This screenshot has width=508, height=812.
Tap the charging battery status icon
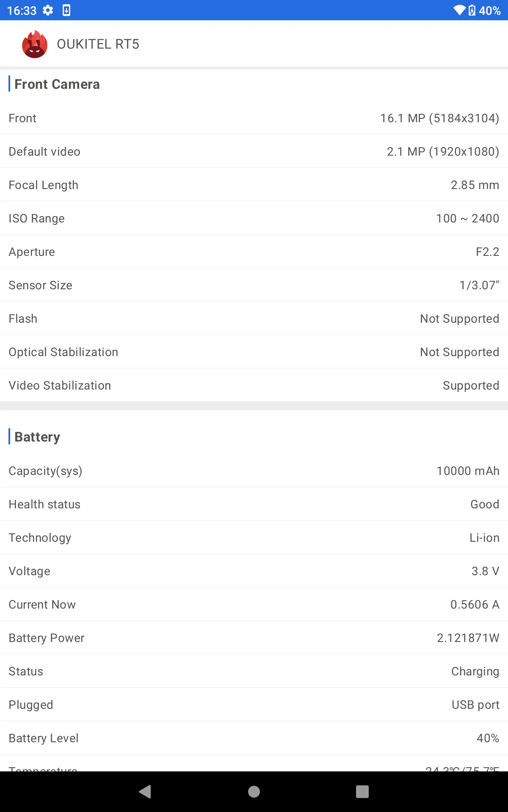click(x=472, y=10)
